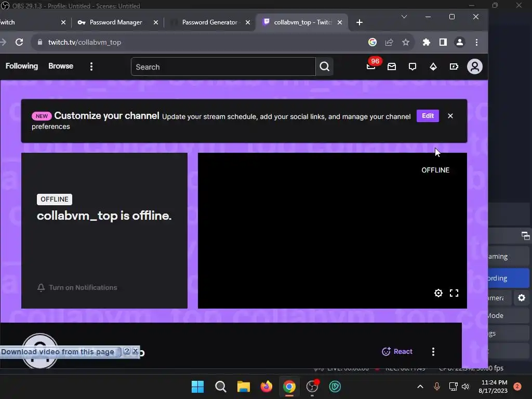
Task: Show hidden system tray icons
Action: (420, 387)
